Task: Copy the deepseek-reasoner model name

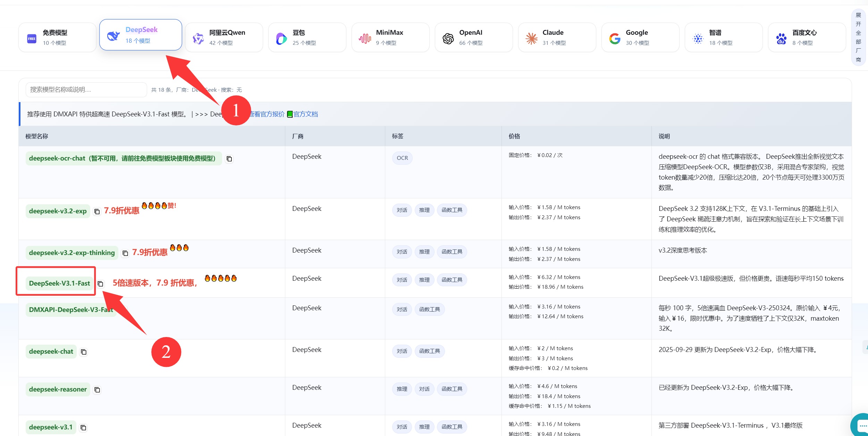Action: coord(97,390)
